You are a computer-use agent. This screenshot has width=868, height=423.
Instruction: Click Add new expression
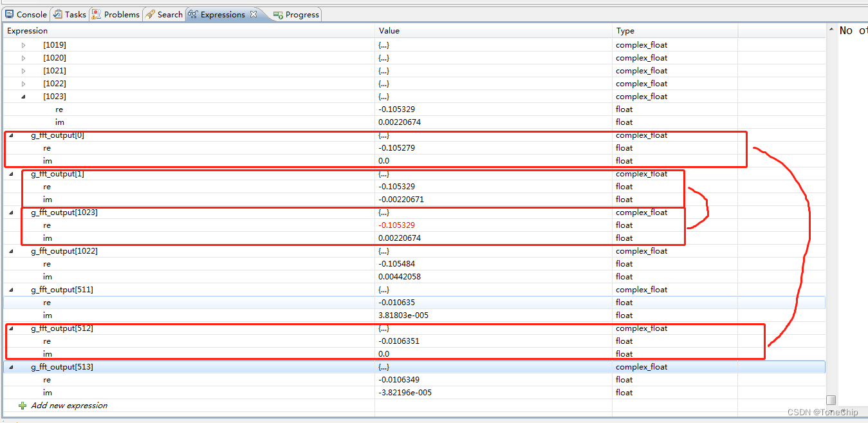coord(69,406)
